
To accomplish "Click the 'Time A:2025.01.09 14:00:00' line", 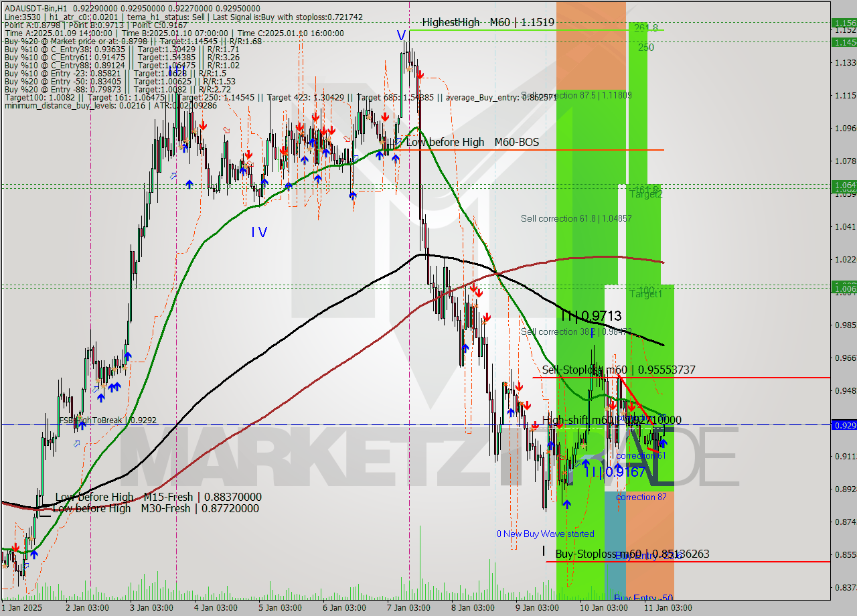I will [174, 33].
